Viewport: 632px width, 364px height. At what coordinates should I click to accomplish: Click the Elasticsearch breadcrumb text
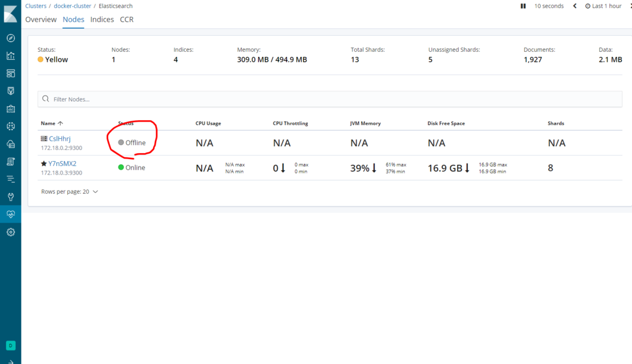pyautogui.click(x=115, y=6)
